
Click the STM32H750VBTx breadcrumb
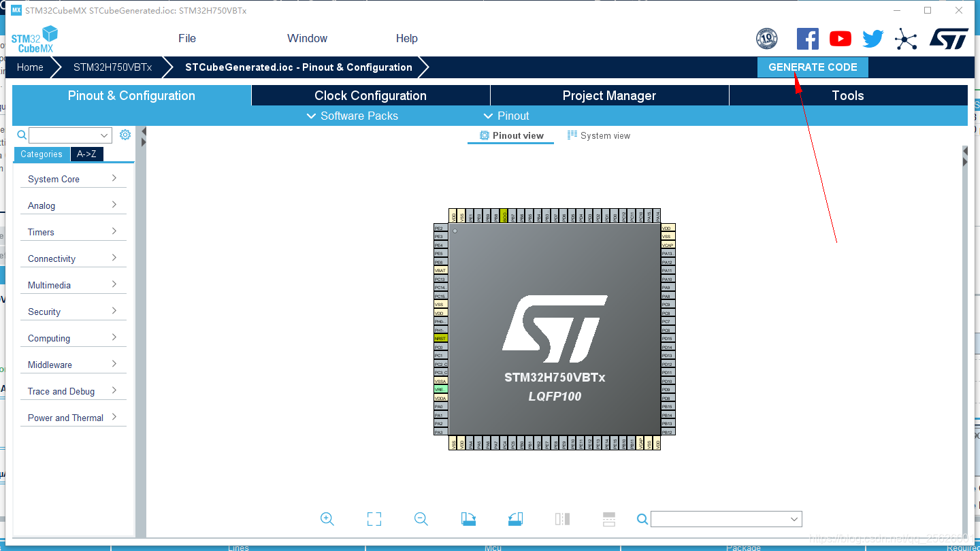(x=113, y=67)
